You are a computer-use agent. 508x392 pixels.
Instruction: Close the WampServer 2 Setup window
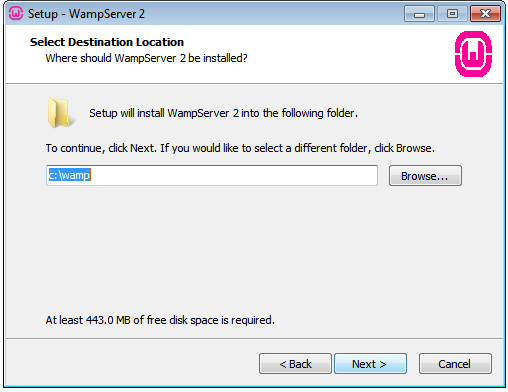click(485, 14)
